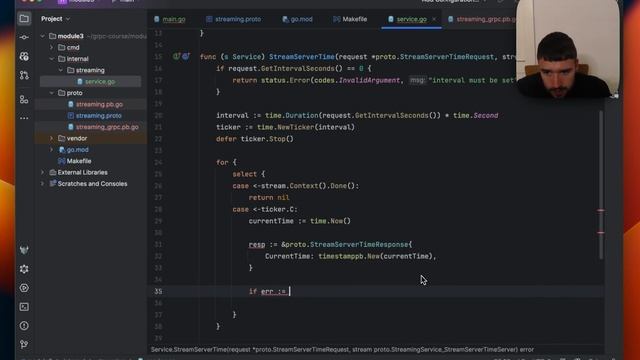This screenshot has width=640, height=360.
Task: Collapse the internal folder
Action: click(51, 59)
